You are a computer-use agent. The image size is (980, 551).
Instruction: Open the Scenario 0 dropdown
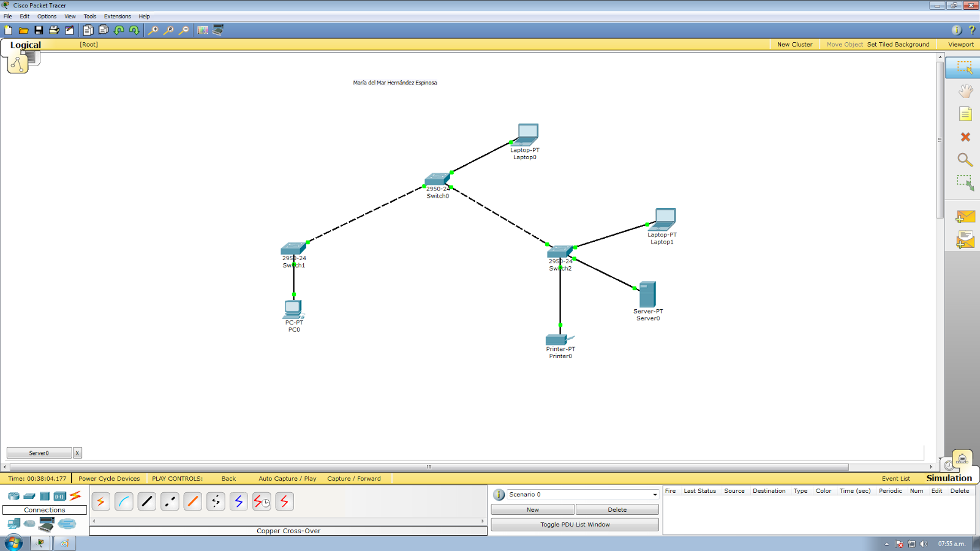coord(653,494)
